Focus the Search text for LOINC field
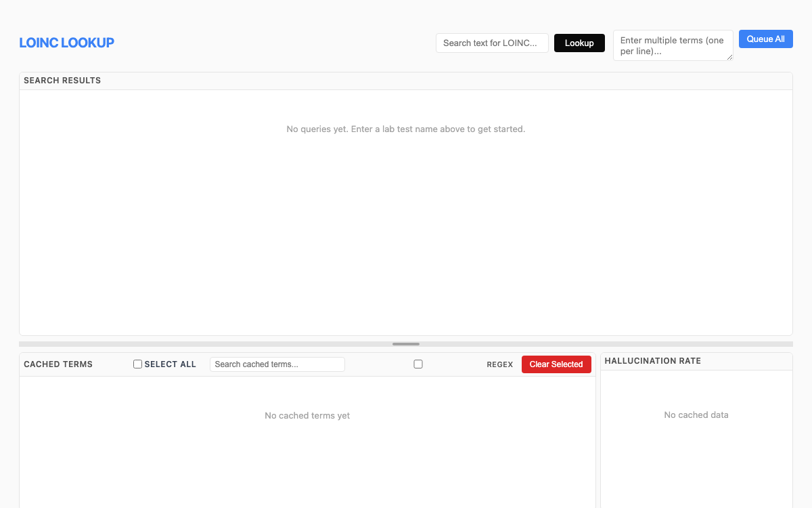This screenshot has height=508, width=812. click(x=492, y=43)
